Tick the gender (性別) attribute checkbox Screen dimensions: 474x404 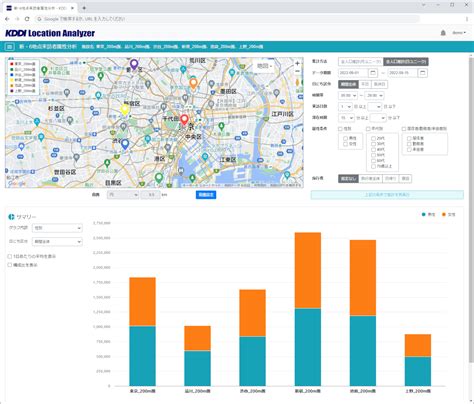(340, 129)
